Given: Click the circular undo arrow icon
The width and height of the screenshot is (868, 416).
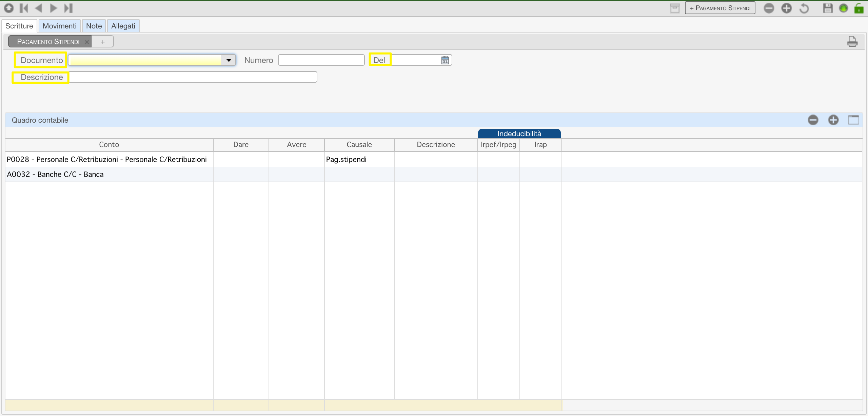Looking at the screenshot, I should point(804,8).
